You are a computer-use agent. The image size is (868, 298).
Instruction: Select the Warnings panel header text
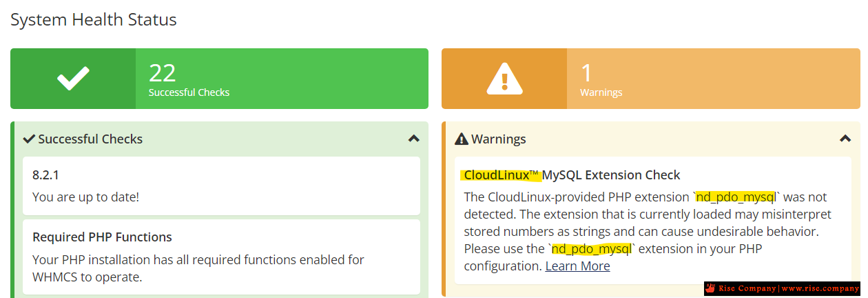point(499,139)
